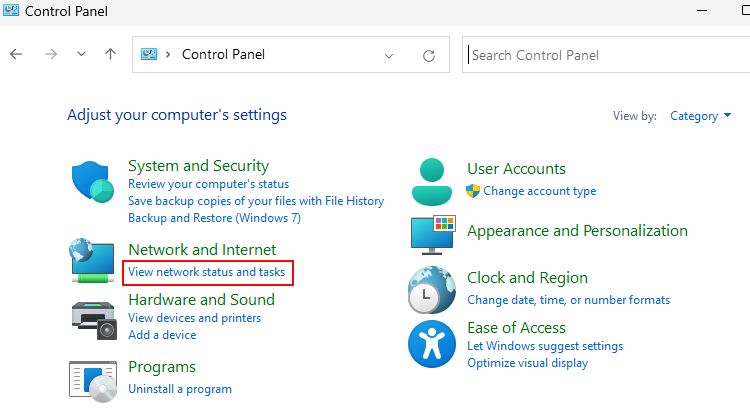Refresh the Control Panel view
The height and width of the screenshot is (410, 750).
tap(429, 55)
